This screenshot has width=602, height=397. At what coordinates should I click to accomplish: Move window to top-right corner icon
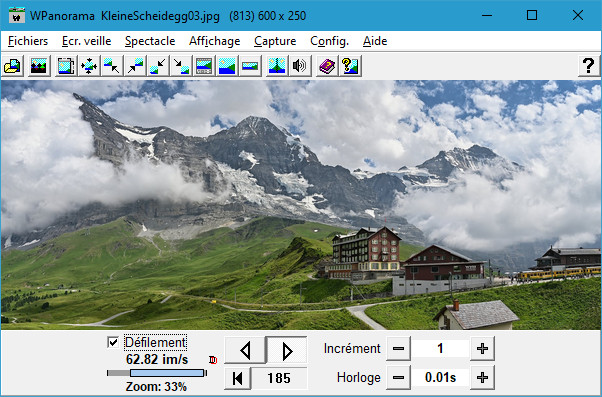(x=135, y=66)
